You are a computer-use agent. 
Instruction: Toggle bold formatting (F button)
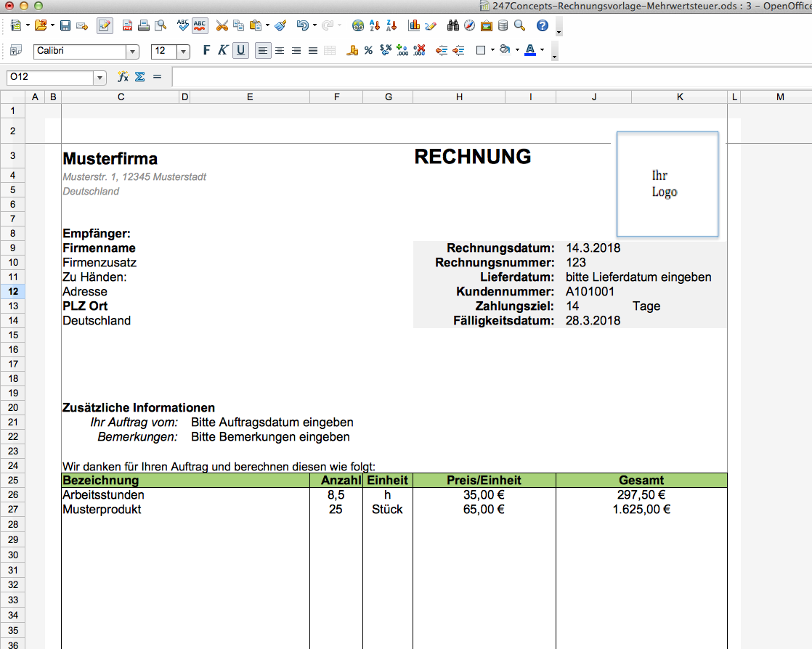pyautogui.click(x=206, y=51)
